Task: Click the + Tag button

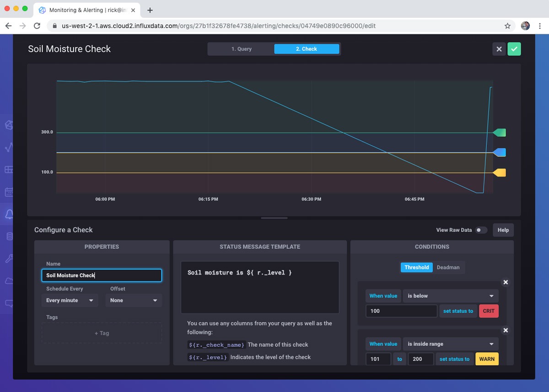Action: (x=102, y=333)
